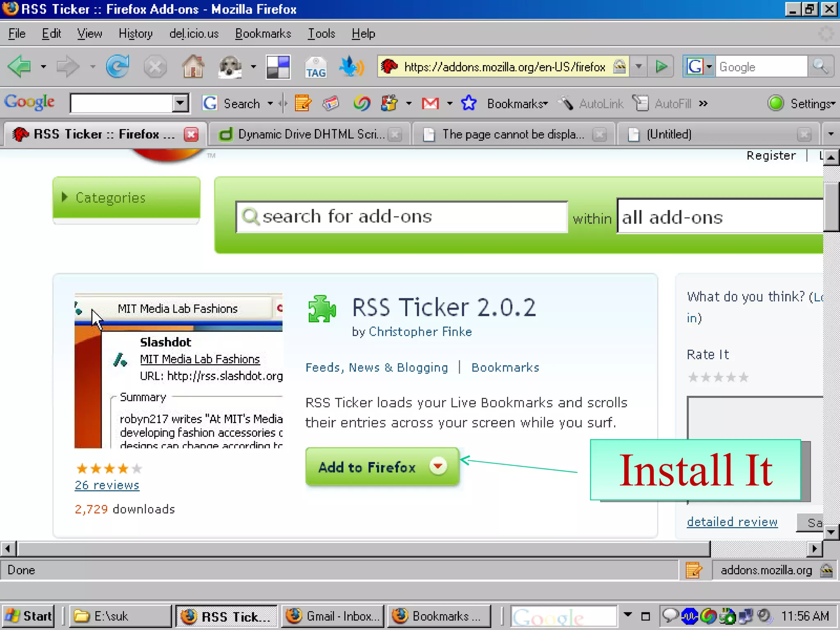Image resolution: width=840 pixels, height=630 pixels.
Task: Click the Google deskbar input in the taskbar
Action: (564, 616)
